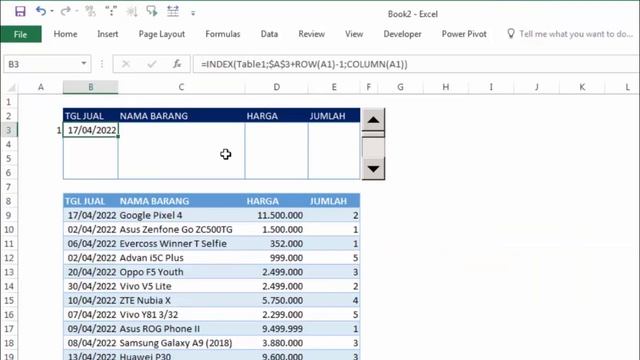Select column H header

446,87
